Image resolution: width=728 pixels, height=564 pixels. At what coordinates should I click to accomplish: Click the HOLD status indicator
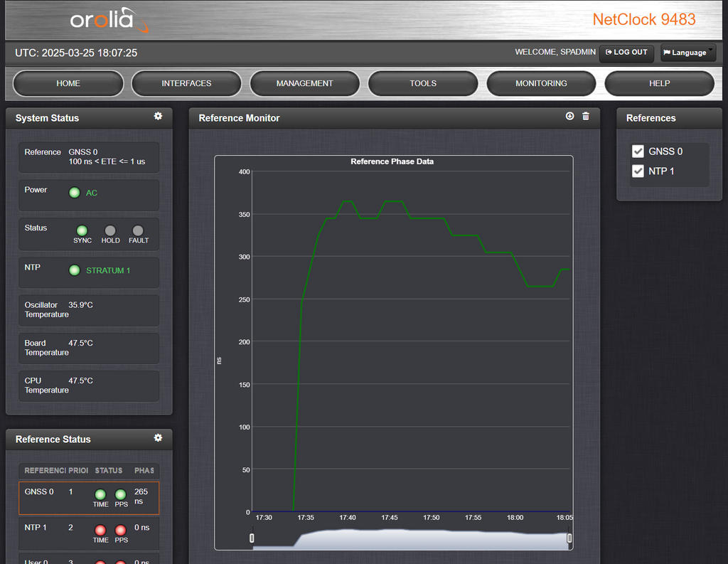[x=110, y=231]
